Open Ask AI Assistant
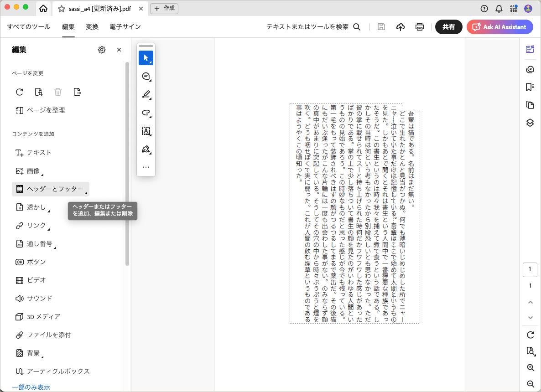The image size is (541, 392). pos(499,27)
